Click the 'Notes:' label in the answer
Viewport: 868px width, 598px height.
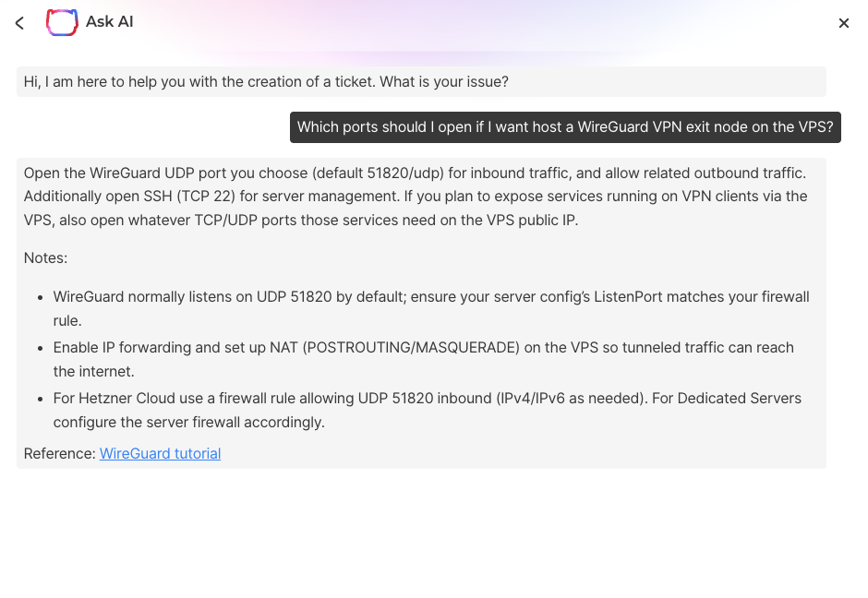[x=45, y=258]
